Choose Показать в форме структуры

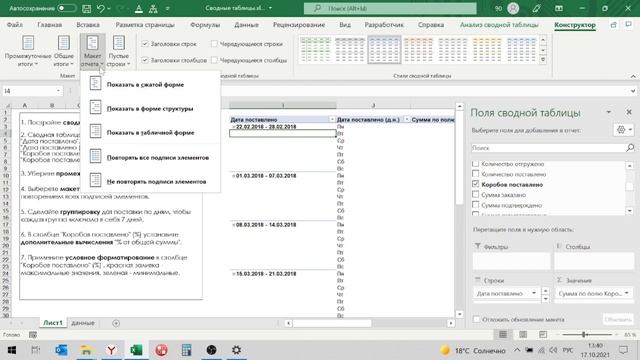click(x=150, y=108)
